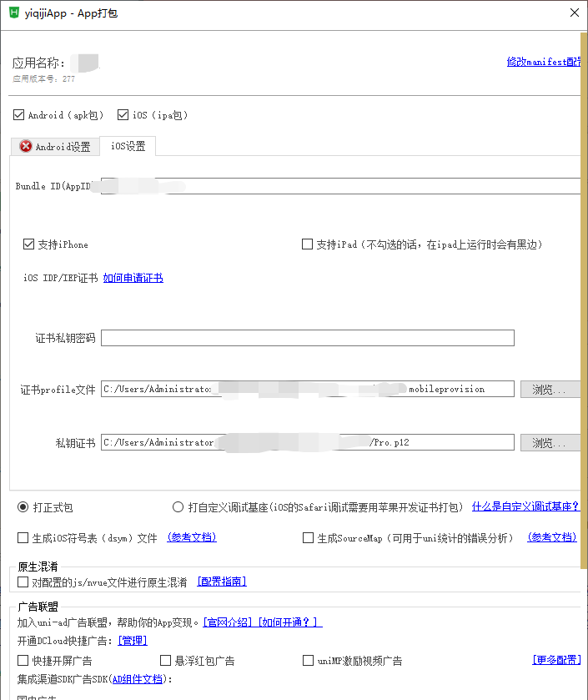Open the 什么是自定义调试基座 help link
The width and height of the screenshot is (588, 700).
point(525,507)
